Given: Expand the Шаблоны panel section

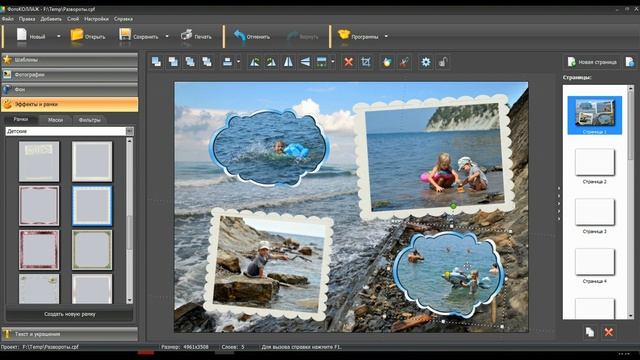Looking at the screenshot, I should click(x=70, y=60).
